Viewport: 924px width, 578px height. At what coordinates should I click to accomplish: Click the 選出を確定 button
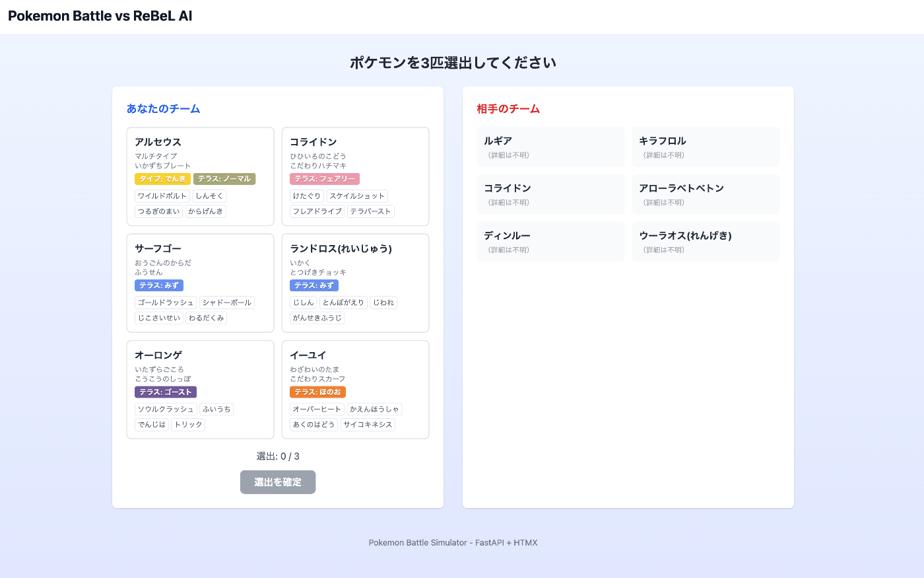click(x=278, y=482)
